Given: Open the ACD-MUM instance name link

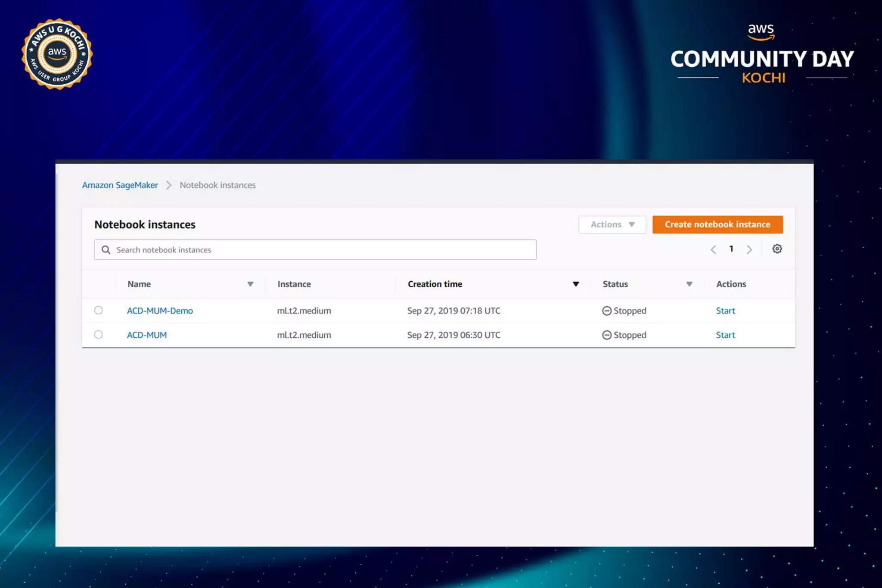Looking at the screenshot, I should (x=146, y=335).
